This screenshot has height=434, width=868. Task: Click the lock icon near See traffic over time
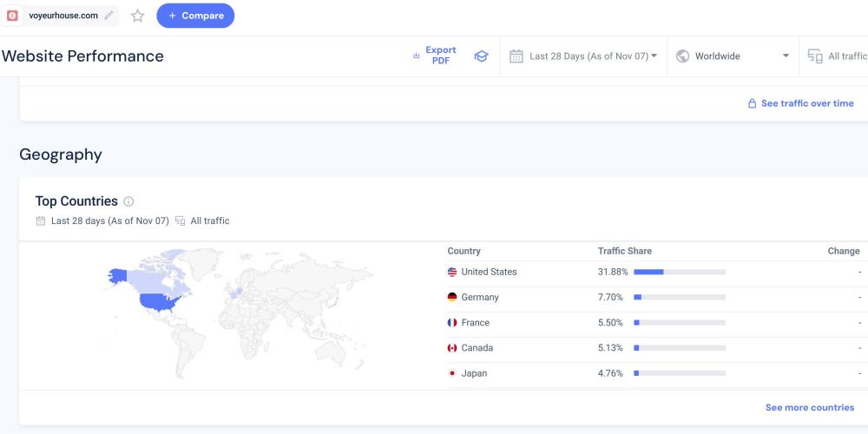(753, 103)
